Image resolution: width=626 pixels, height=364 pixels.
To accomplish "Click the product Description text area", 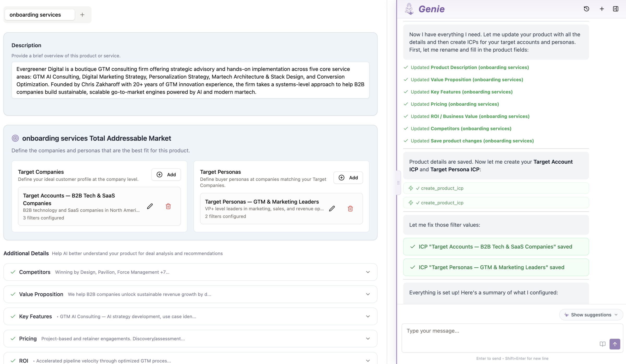I will [190, 80].
